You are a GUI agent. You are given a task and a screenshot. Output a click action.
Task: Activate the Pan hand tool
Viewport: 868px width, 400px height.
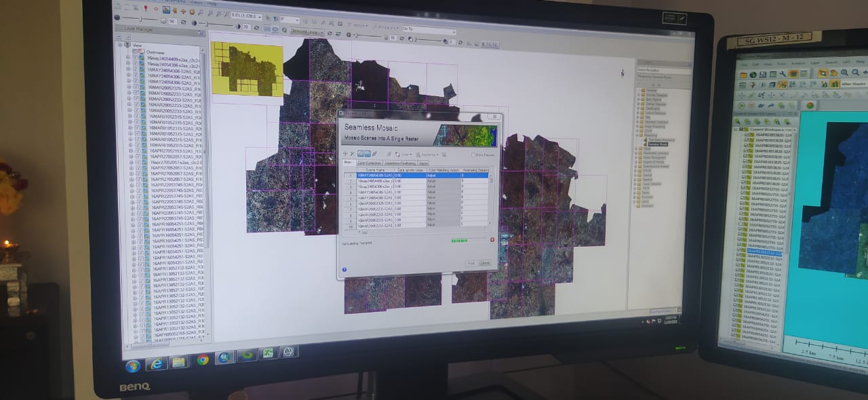174,11
